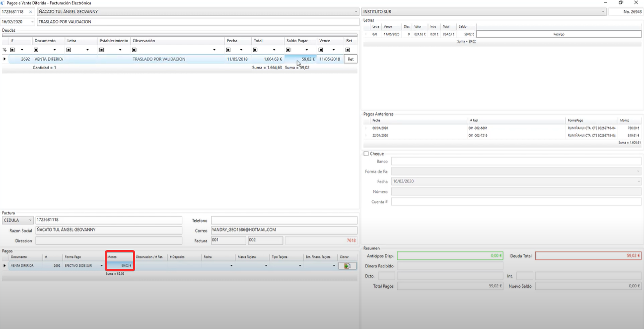The width and height of the screenshot is (644, 329).
Task: Toggle filter box under Letra column in Deudas
Action: pos(69,50)
